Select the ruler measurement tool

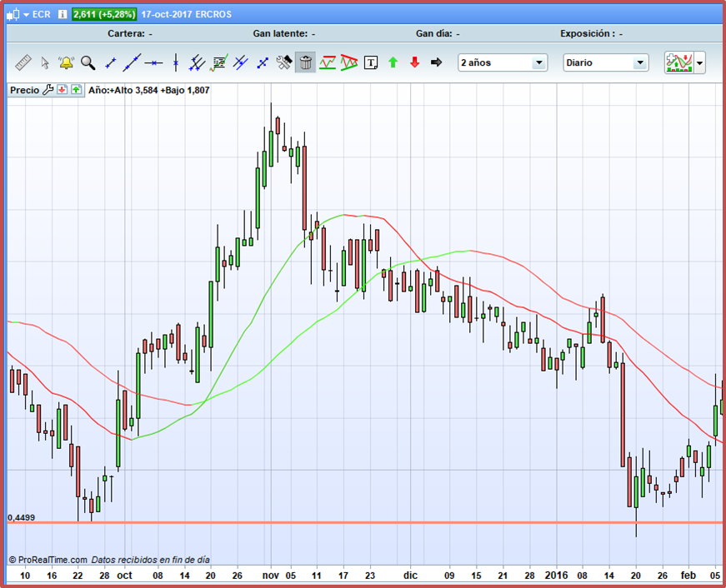(23, 62)
